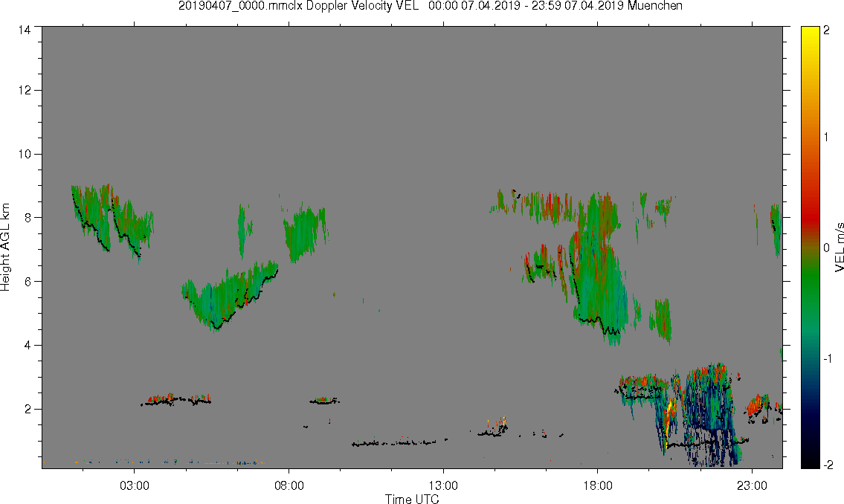The image size is (844, 504).
Task: Click the 'Height AGL km' axis title
Action: 5,248
